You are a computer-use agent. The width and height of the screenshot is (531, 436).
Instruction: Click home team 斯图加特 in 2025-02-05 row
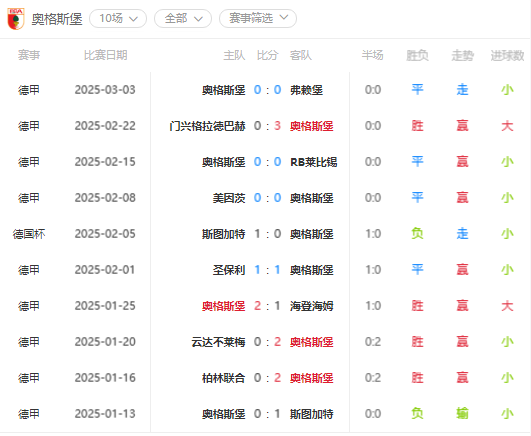click(224, 234)
